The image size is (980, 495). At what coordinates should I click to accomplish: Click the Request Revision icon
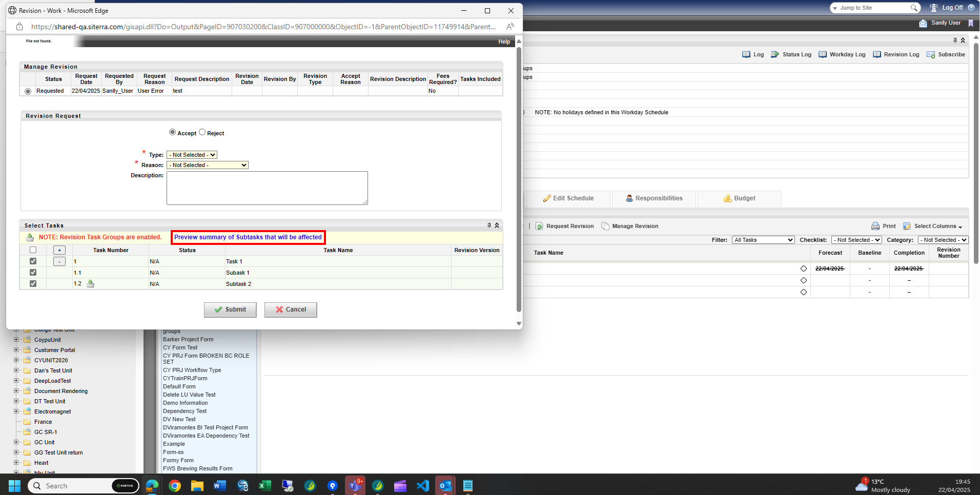[540, 226]
